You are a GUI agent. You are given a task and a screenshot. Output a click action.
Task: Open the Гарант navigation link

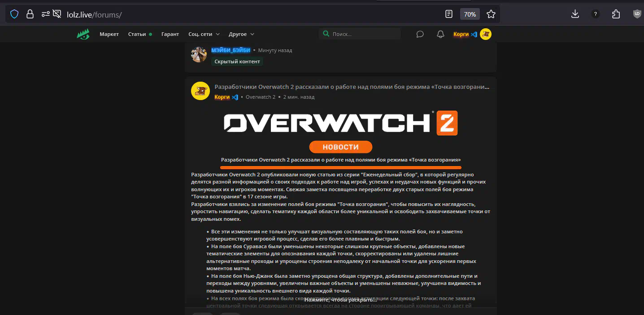click(170, 34)
